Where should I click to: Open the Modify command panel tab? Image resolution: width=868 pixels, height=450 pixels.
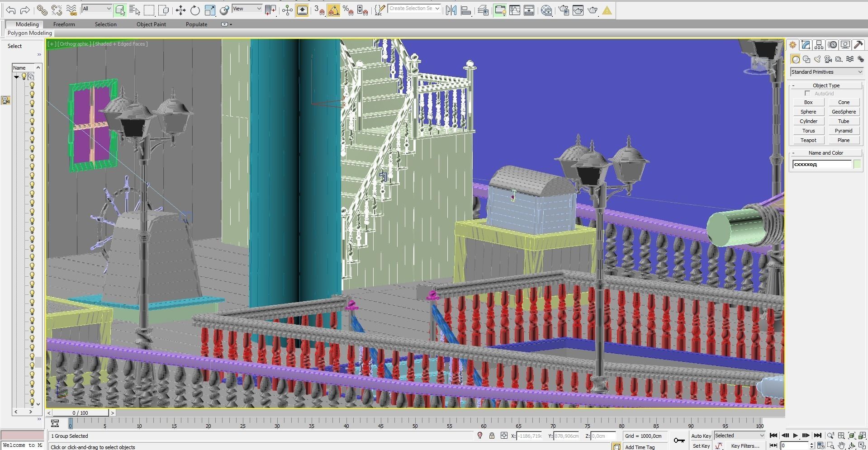[x=806, y=45]
